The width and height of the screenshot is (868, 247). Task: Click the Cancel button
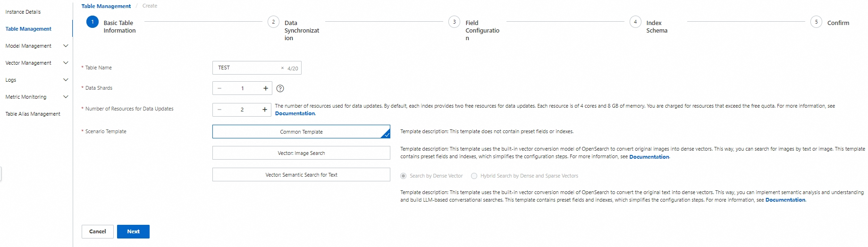[x=98, y=231]
